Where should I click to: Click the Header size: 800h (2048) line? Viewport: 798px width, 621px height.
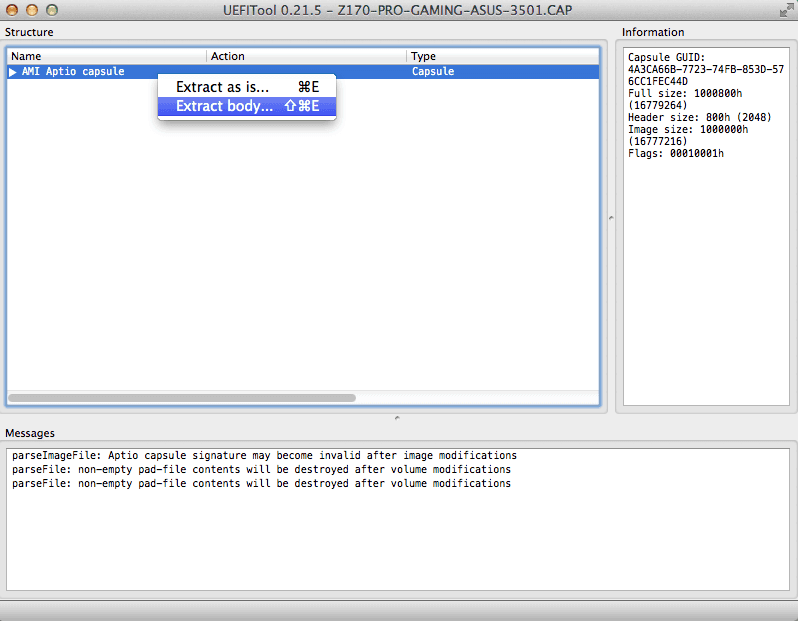click(x=699, y=117)
